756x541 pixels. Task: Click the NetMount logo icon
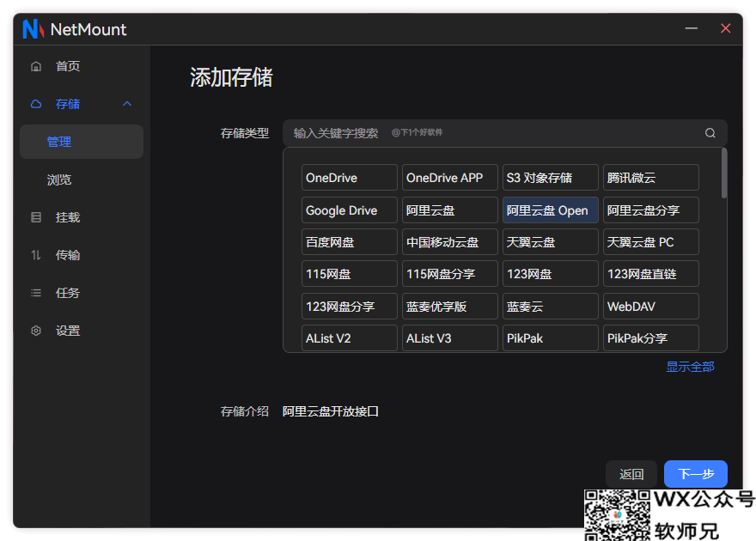point(34,29)
